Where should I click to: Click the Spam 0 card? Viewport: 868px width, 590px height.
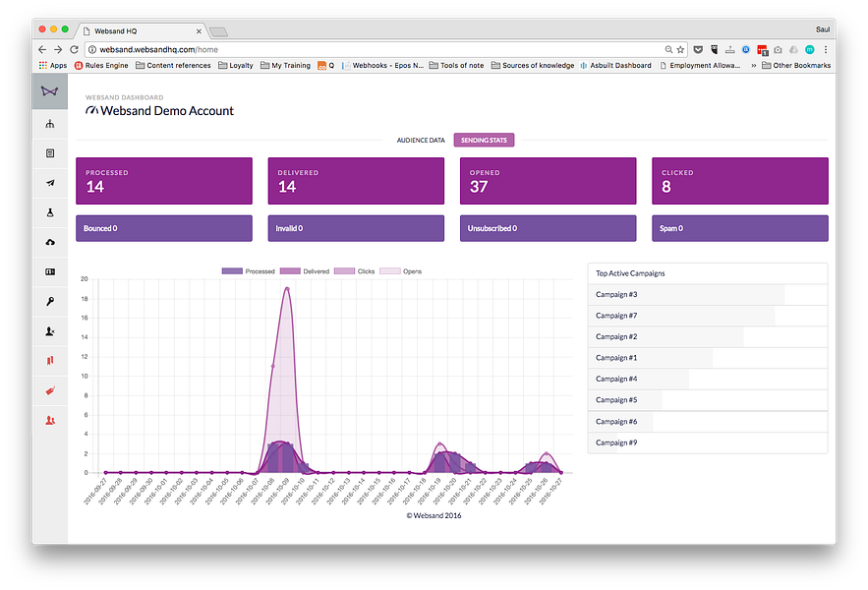[x=740, y=228]
